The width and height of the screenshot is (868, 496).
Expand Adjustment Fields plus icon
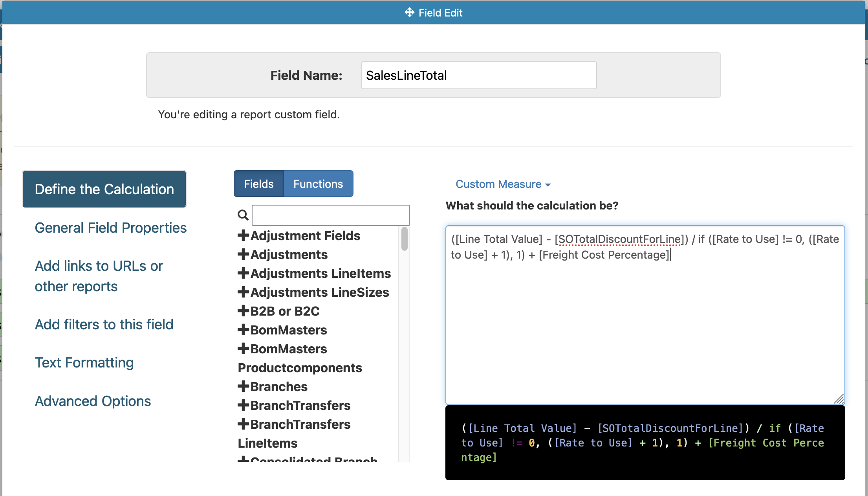click(244, 235)
